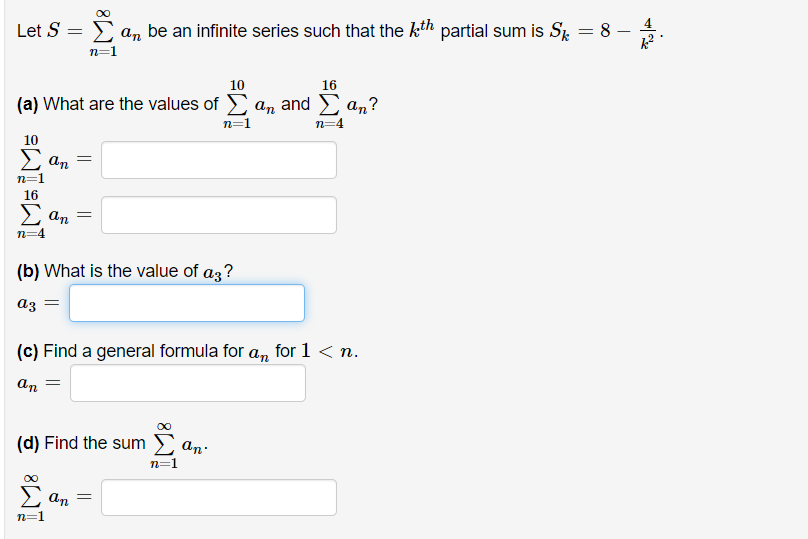808x539 pixels.
Task: Click the bold (d) part label
Action: [28, 443]
